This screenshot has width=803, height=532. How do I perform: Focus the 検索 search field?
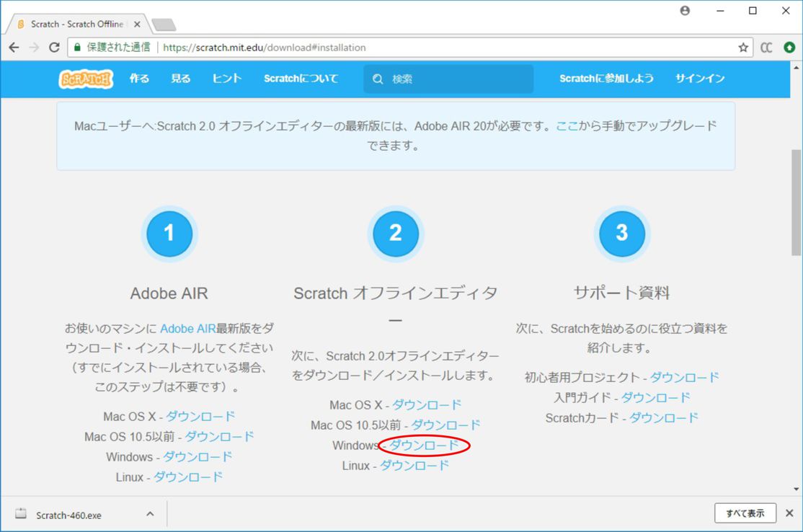pyautogui.click(x=448, y=79)
